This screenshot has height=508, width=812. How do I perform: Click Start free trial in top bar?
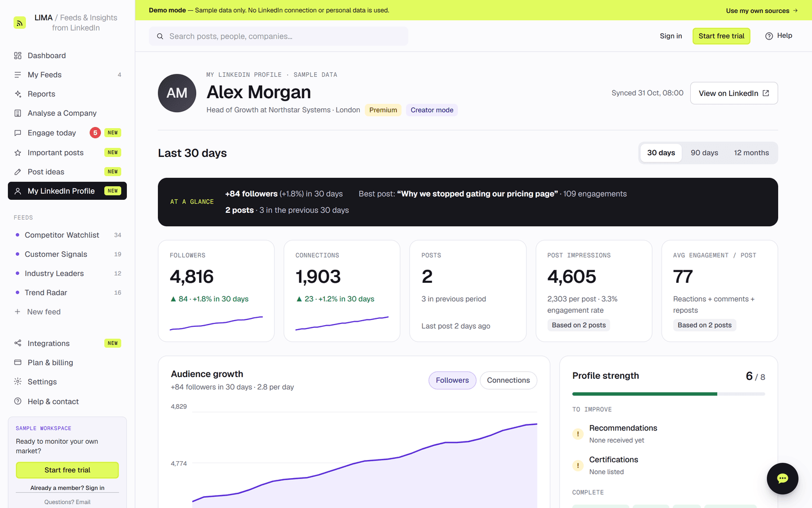(x=721, y=36)
